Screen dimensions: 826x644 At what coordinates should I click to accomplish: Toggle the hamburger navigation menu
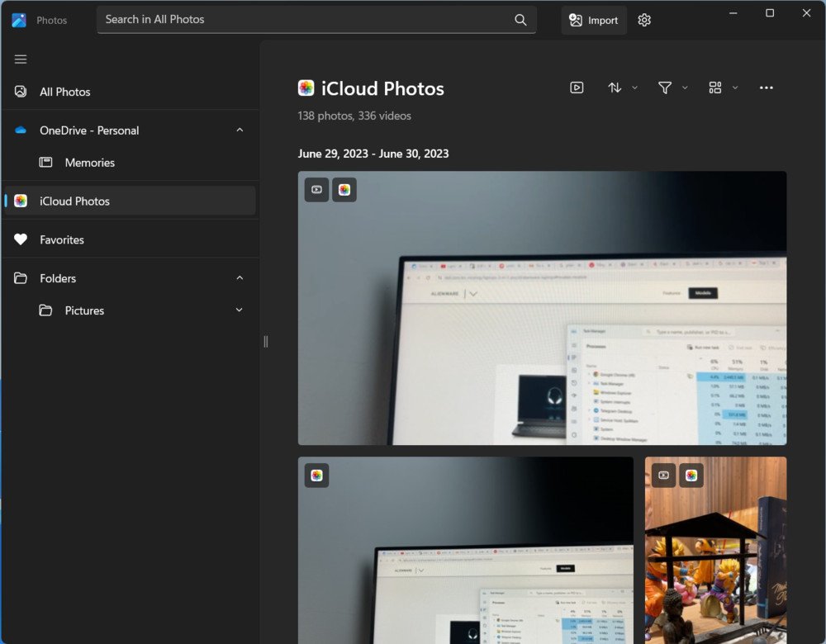pyautogui.click(x=21, y=59)
